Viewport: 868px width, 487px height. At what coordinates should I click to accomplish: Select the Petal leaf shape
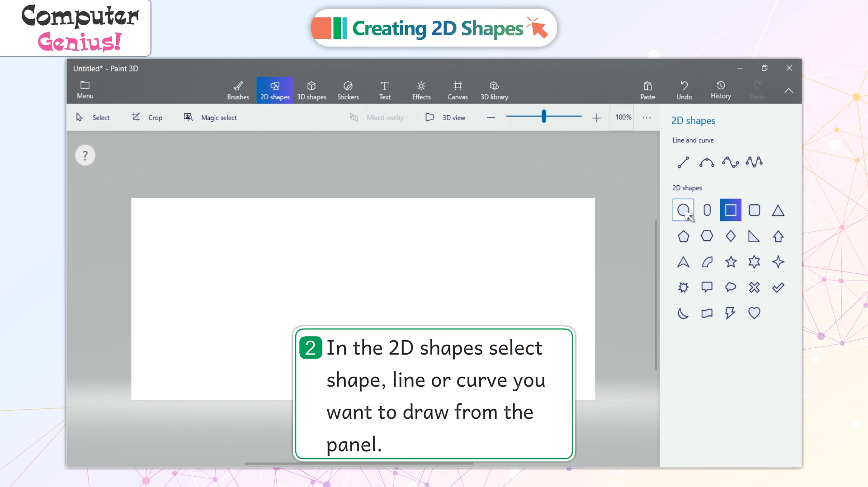(x=707, y=262)
